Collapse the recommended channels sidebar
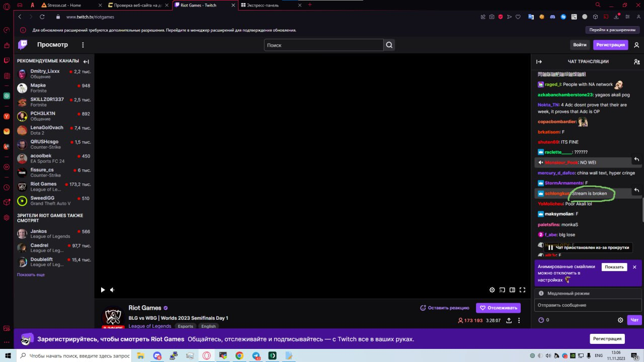This screenshot has height=362, width=644. pos(86,61)
